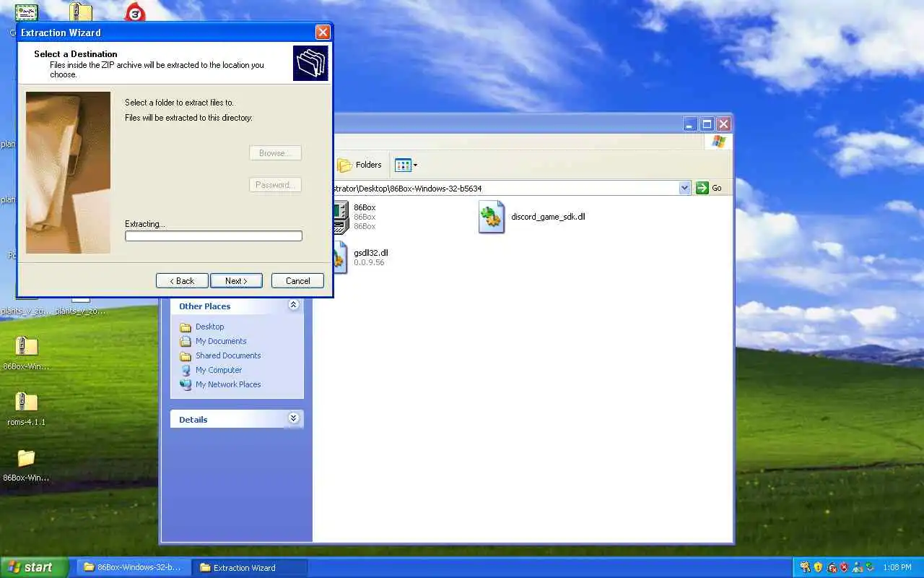
Task: Select the gsdll32.dll file icon
Action: [x=341, y=258]
